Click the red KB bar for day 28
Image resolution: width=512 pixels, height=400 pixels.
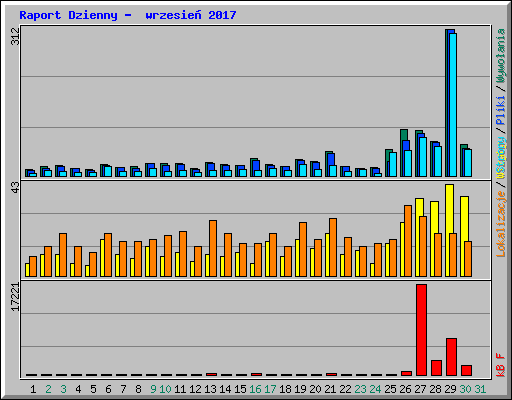click(x=436, y=368)
